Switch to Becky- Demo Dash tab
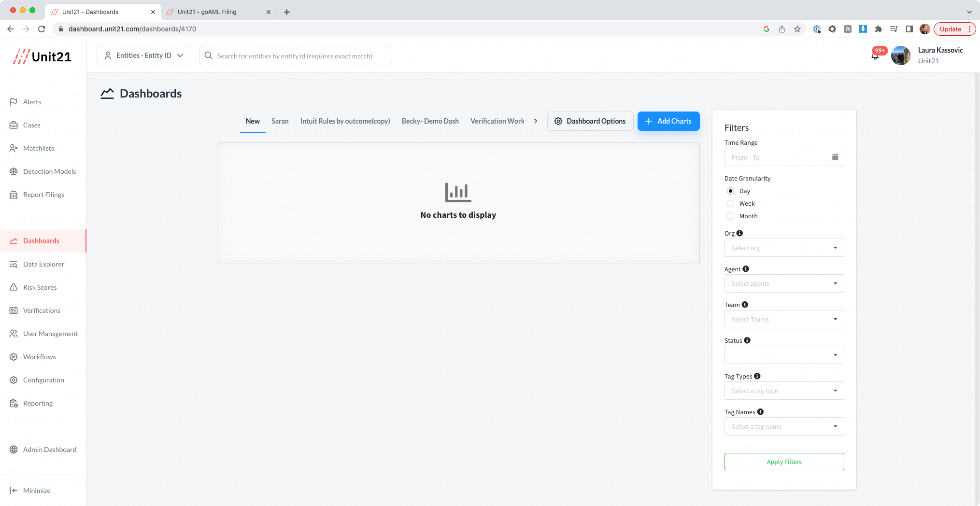The width and height of the screenshot is (980, 506). click(x=430, y=121)
